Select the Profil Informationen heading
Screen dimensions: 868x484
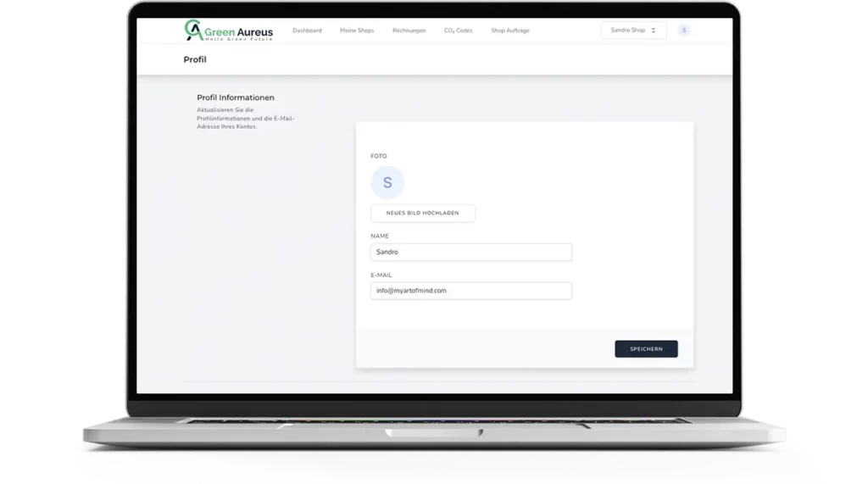point(236,97)
